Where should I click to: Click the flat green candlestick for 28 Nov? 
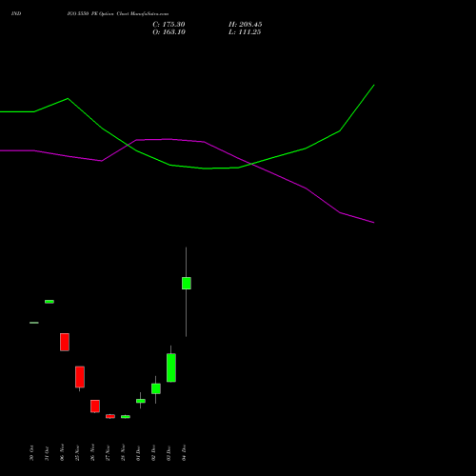tap(126, 417)
